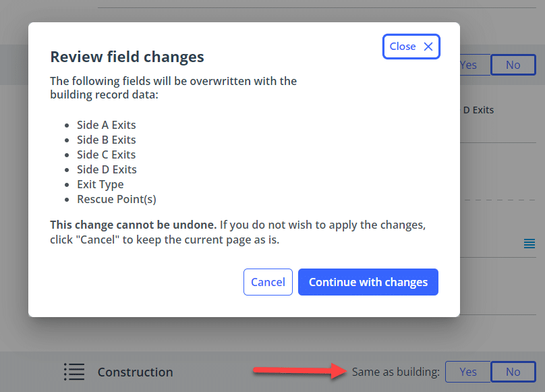The image size is (545, 392).
Task: Click the D Exits label behind the dialog
Action: [479, 110]
